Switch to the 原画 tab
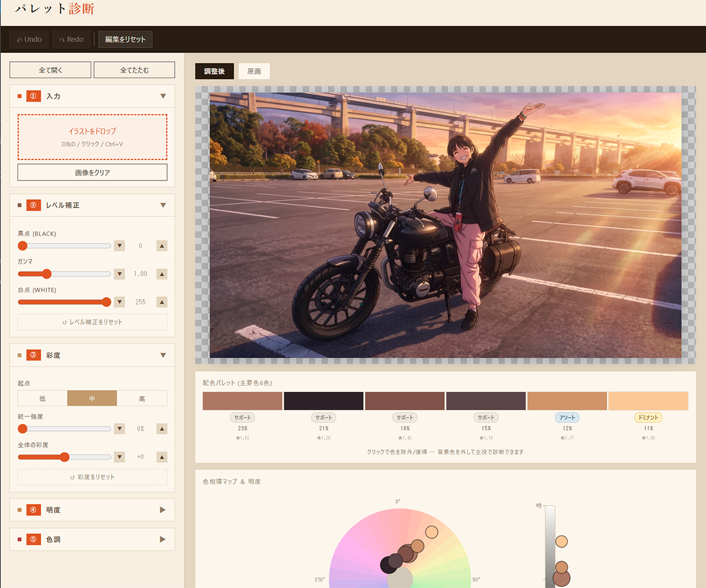Image resolution: width=706 pixels, height=588 pixels. pyautogui.click(x=254, y=71)
